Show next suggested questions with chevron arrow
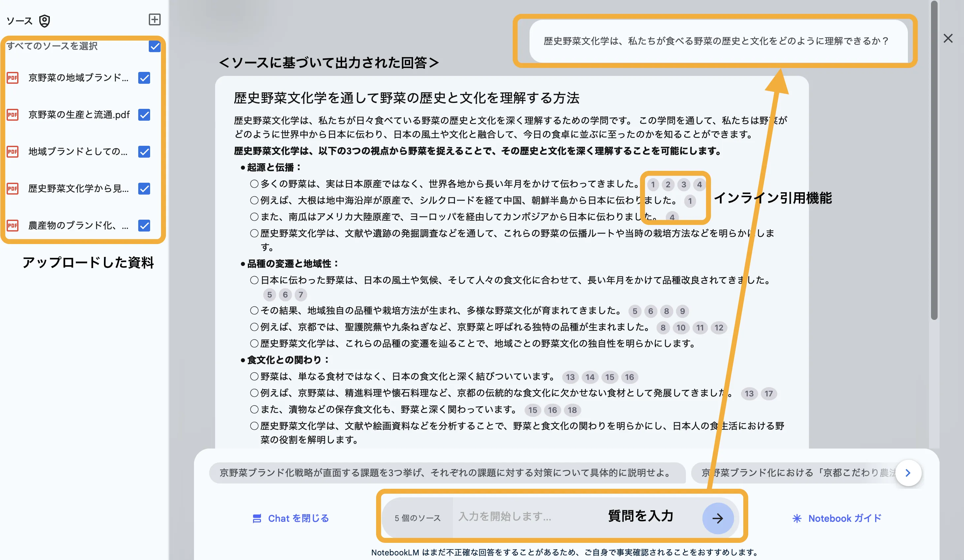 pyautogui.click(x=908, y=473)
